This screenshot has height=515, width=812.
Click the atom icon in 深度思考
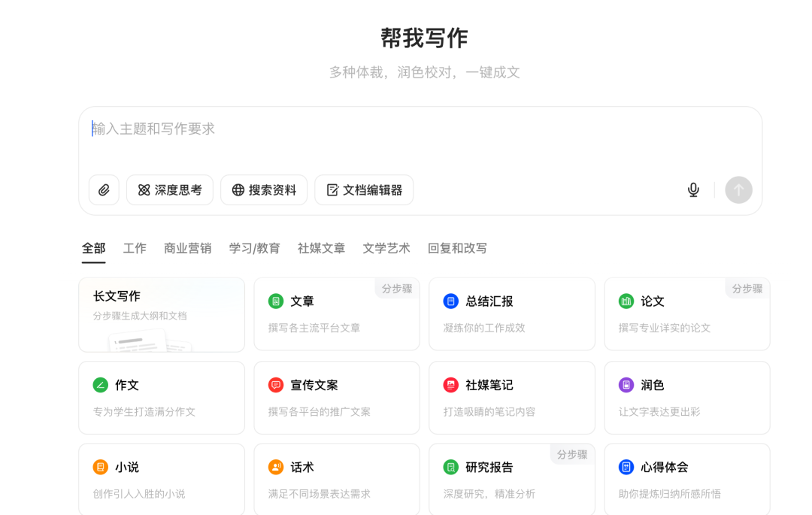coord(144,190)
